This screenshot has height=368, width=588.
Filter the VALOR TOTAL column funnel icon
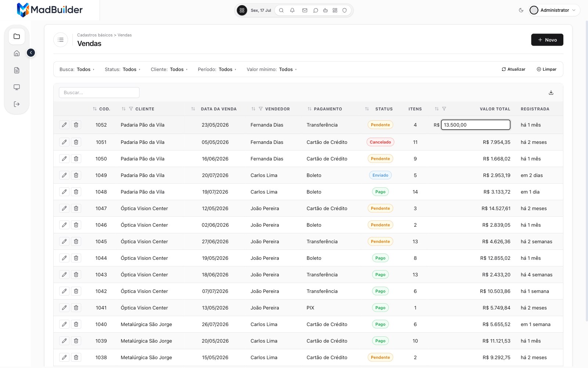[x=444, y=109]
